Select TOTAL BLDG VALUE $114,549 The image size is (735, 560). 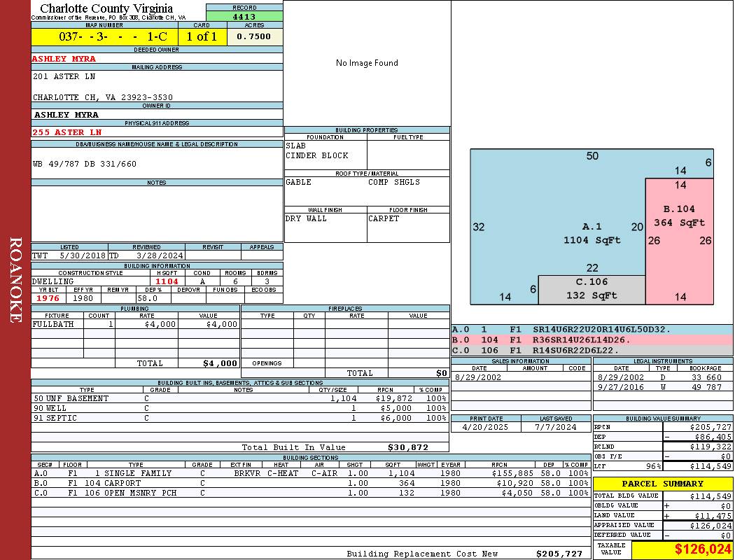[x=710, y=496]
